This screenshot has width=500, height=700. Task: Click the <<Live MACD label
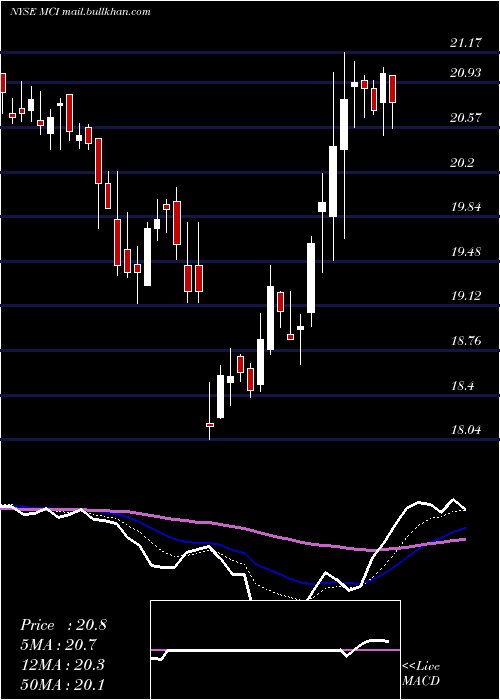(x=421, y=673)
